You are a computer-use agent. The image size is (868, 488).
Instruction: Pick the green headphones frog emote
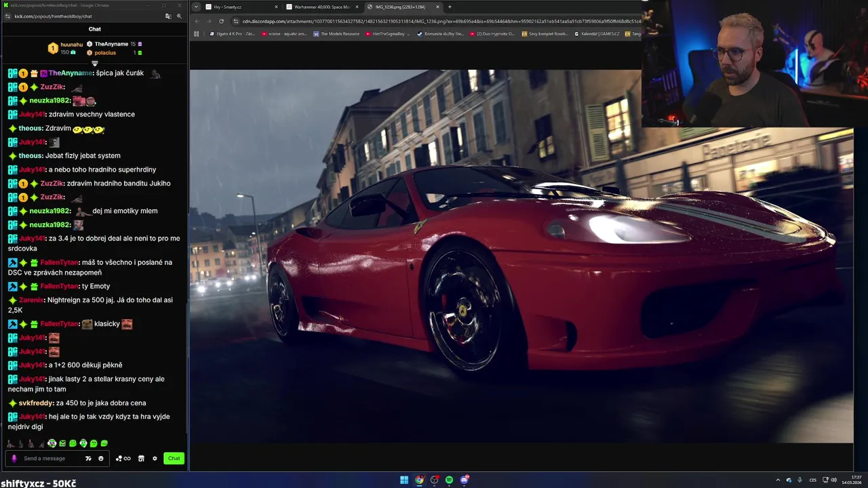[83, 443]
